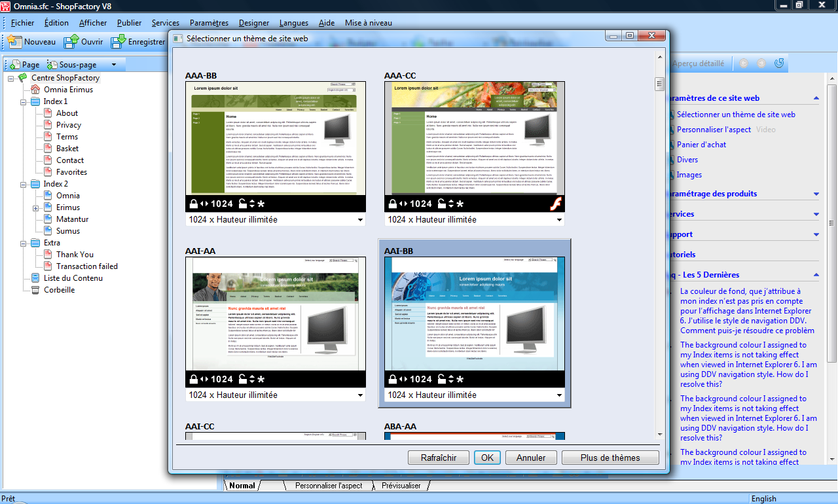This screenshot has width=838, height=504.
Task: Click the Plus de thèmes button
Action: [x=610, y=458]
